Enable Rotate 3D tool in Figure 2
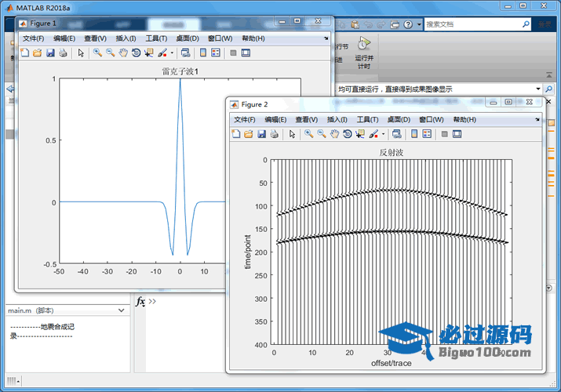 coord(348,134)
